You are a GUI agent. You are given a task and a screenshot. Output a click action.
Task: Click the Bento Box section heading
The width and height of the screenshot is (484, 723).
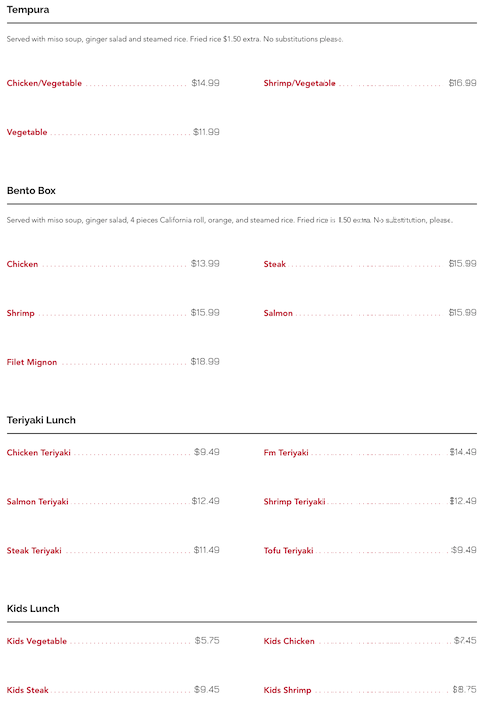tap(31, 190)
